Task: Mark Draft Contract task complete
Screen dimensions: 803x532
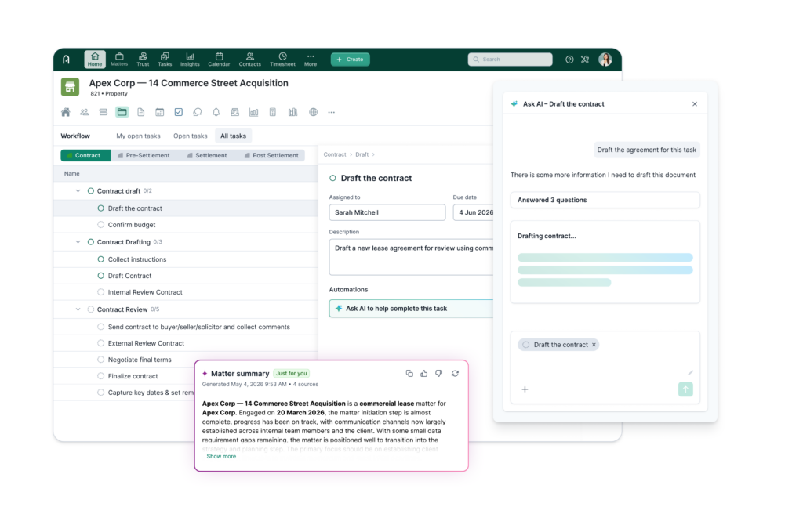Action: click(x=101, y=276)
